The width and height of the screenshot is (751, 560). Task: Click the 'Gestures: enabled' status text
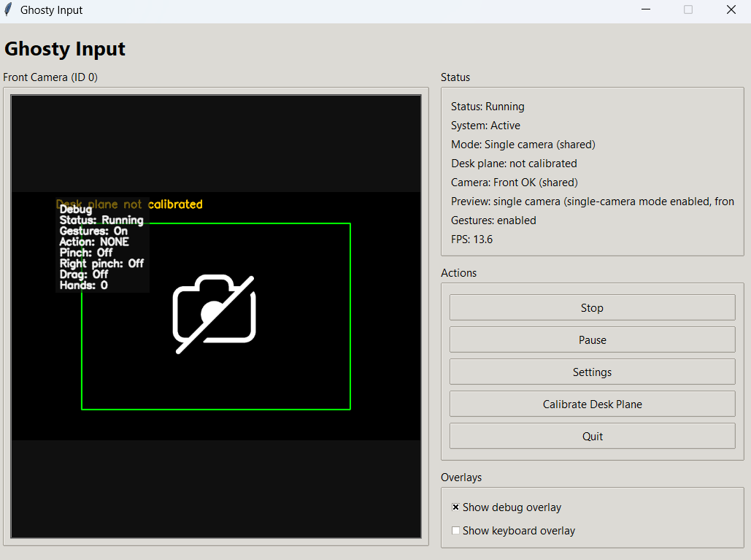click(493, 220)
